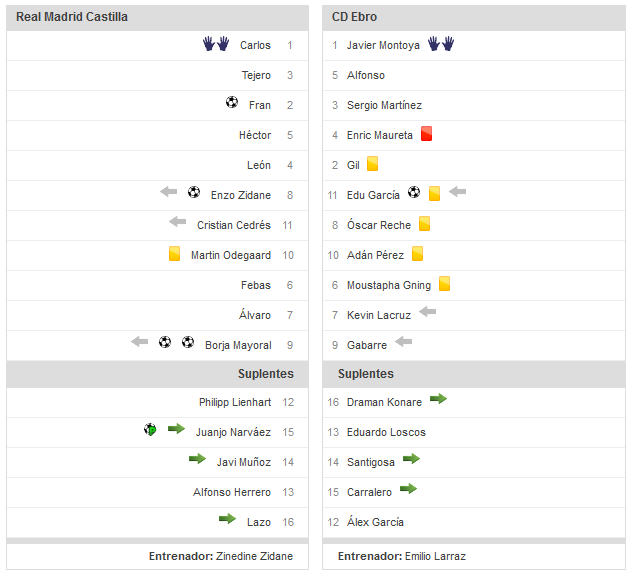Click the yellow card next to Gil
629x572 pixels.
(x=372, y=164)
